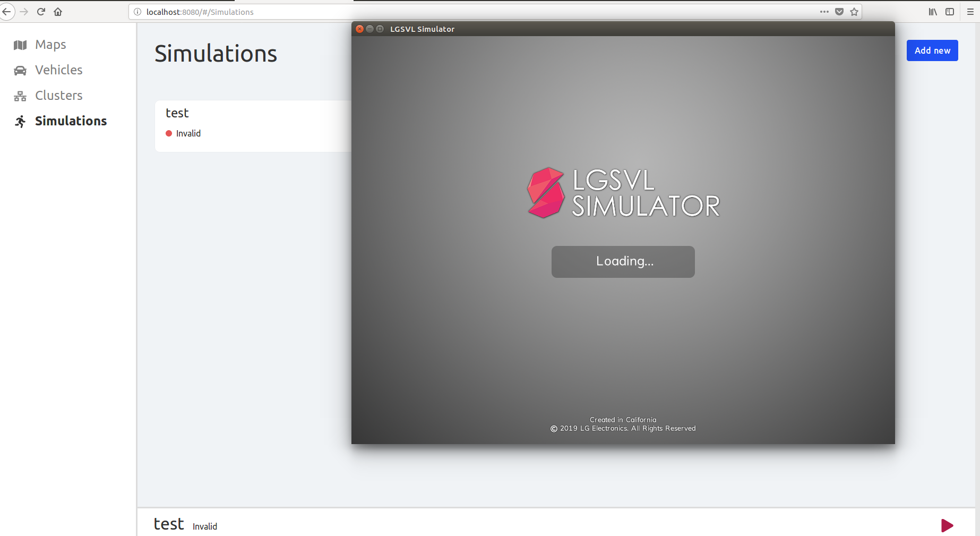
Task: Click the red Invalid status dot on test card
Action: coord(169,133)
